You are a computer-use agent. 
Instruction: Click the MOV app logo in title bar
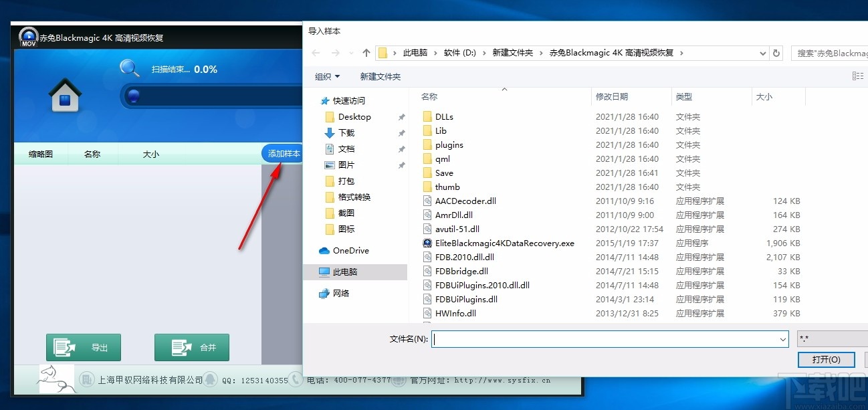pos(28,37)
